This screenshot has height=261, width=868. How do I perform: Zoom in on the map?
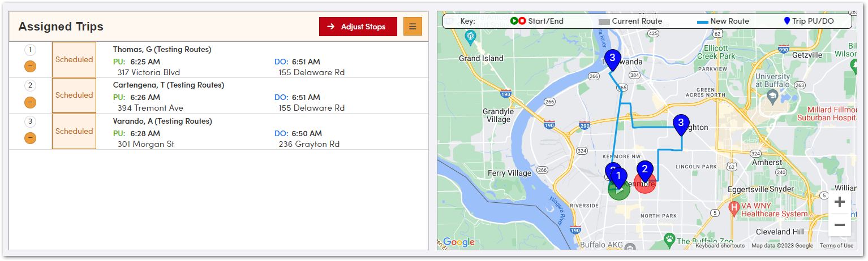pos(840,202)
